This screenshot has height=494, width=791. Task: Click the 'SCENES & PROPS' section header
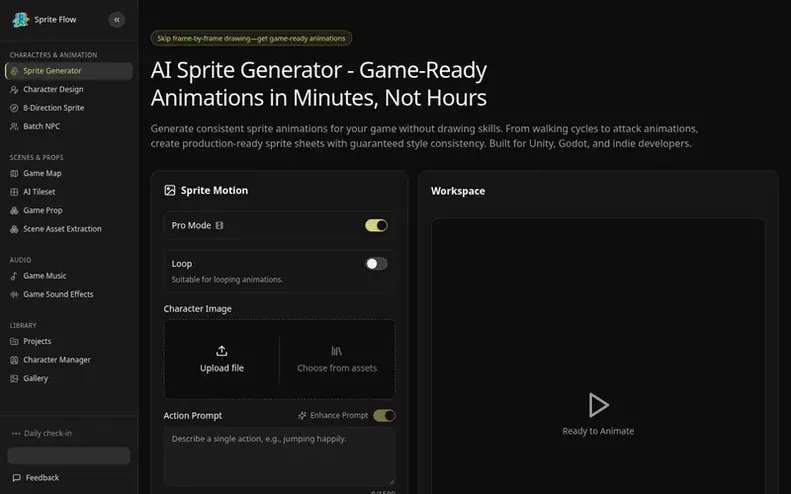[x=36, y=157]
